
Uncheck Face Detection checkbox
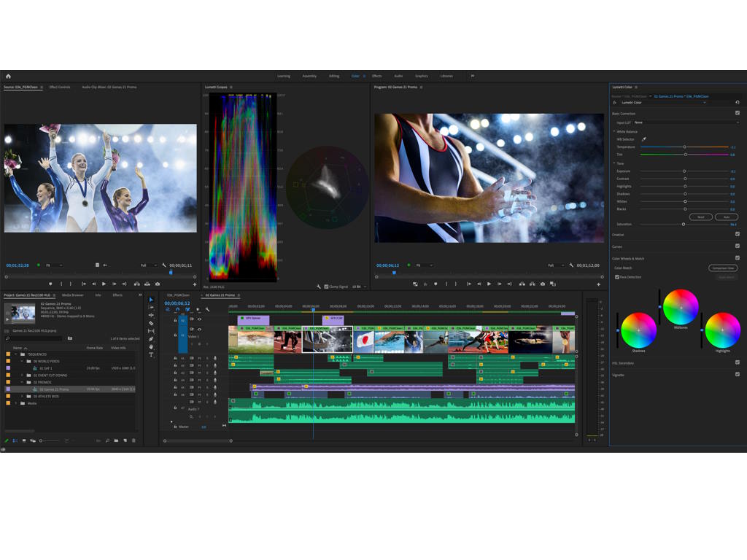[617, 277]
